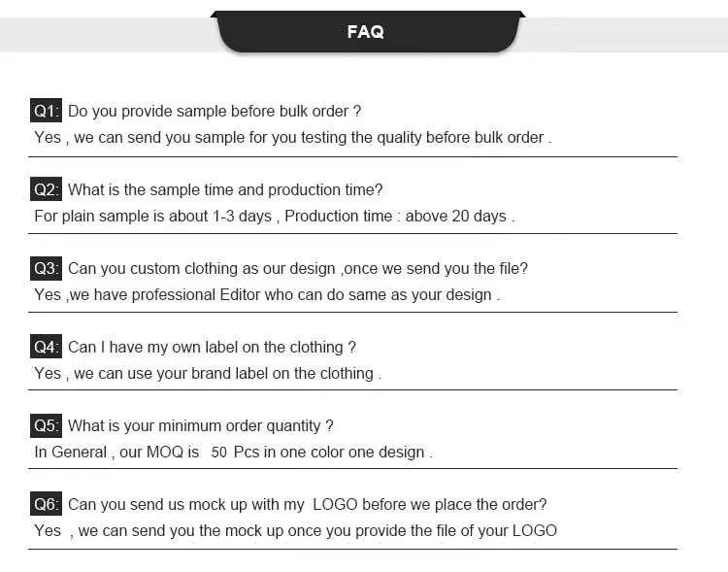Click the Q1 label badge
This screenshot has width=728, height=572.
(46, 111)
